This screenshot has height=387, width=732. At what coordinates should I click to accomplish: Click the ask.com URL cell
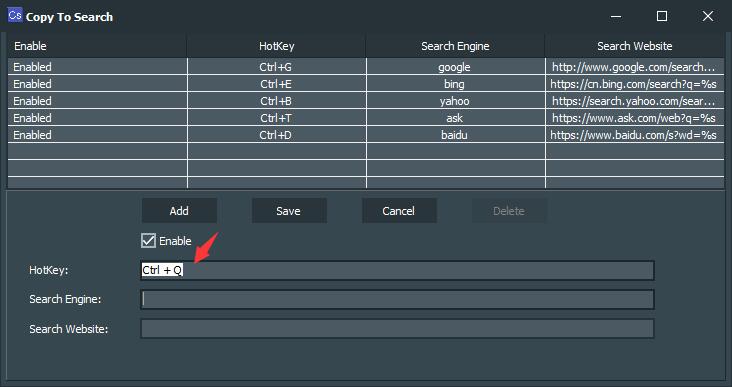(x=634, y=118)
